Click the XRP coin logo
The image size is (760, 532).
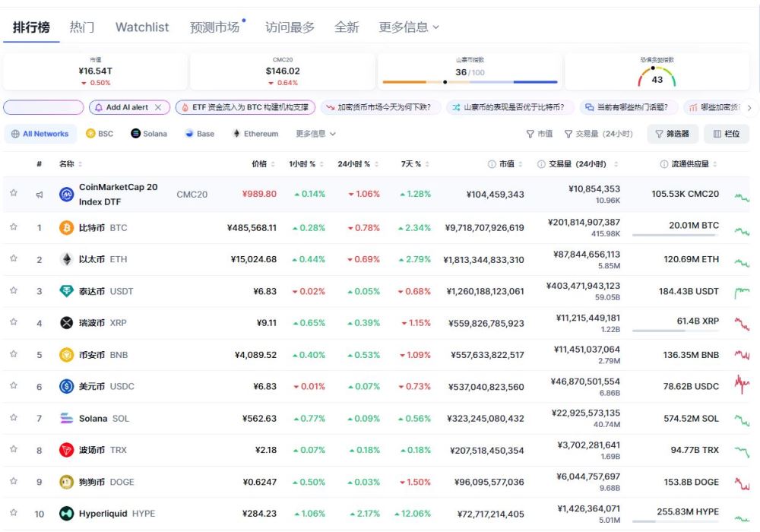66,323
